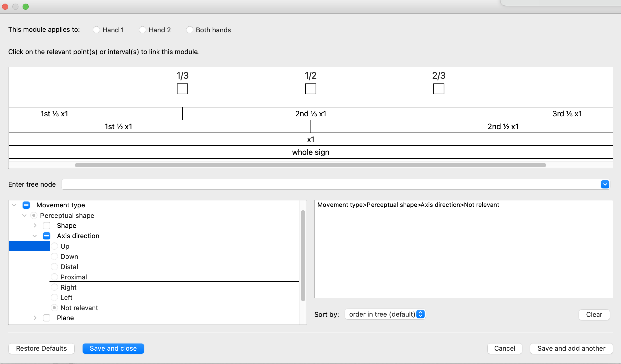This screenshot has width=621, height=364.
Task: Select the 2nd ⅓ x1 interval
Action: (310, 113)
